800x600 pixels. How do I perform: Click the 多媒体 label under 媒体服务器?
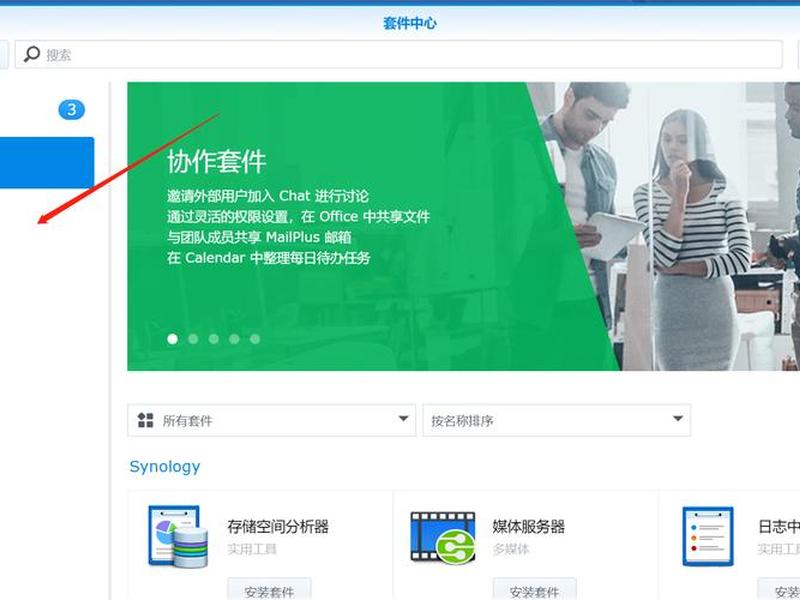click(511, 549)
